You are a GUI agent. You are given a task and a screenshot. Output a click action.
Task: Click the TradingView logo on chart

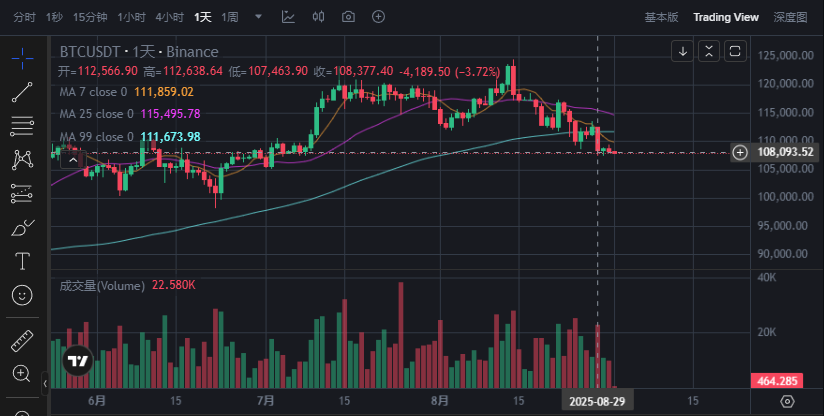[77, 360]
